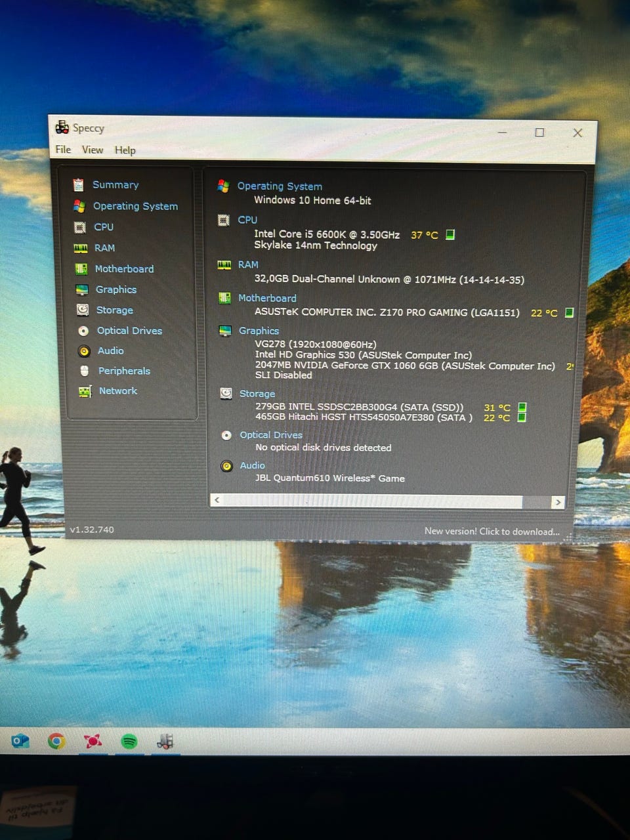Open the RAM heading link in summary
The height and width of the screenshot is (840, 630).
click(248, 264)
